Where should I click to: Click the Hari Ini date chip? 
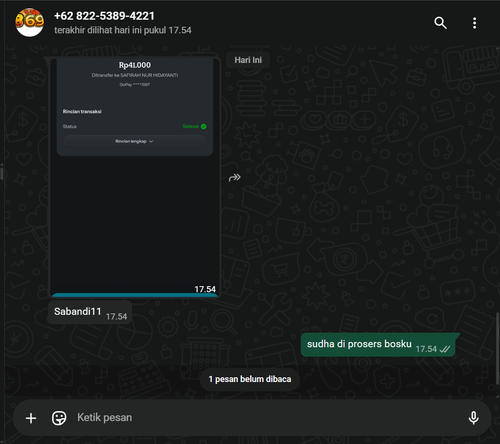[x=248, y=60]
